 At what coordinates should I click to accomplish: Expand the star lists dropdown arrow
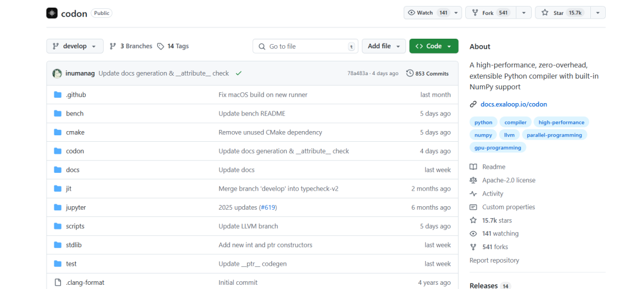click(596, 13)
